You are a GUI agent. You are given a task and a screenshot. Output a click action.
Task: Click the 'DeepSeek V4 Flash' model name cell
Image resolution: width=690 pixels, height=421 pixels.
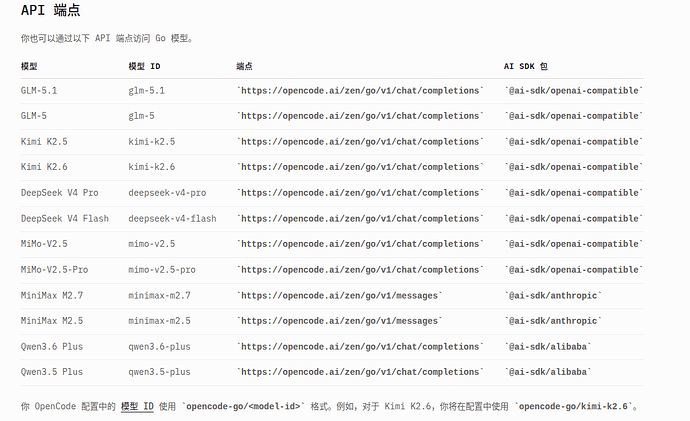click(65, 219)
